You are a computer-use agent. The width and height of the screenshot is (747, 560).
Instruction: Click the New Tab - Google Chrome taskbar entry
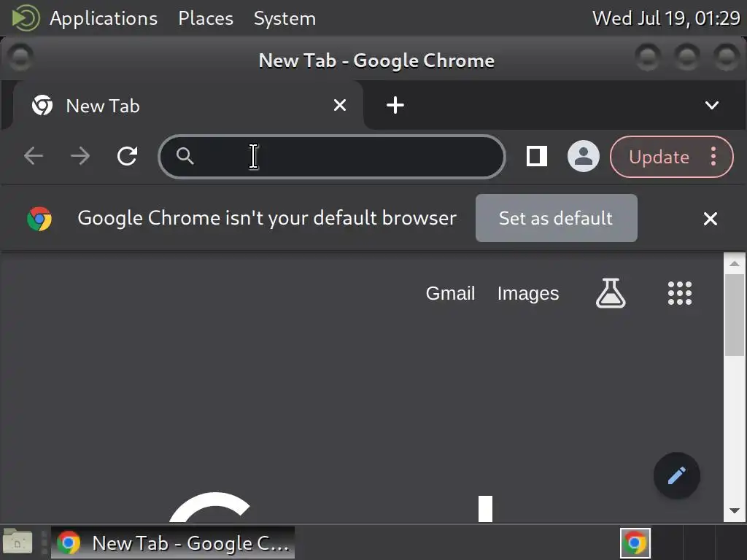(x=172, y=542)
